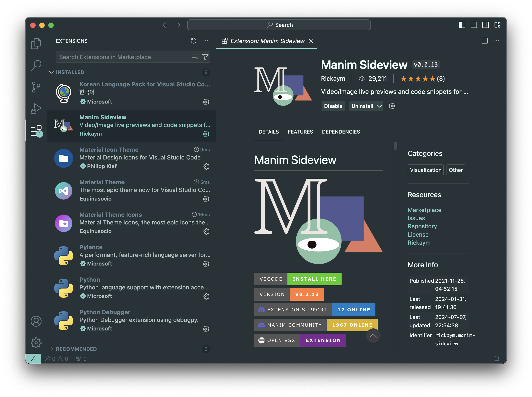The width and height of the screenshot is (532, 397).
Task: Toggle bottom panel visibility
Action: tap(474, 25)
